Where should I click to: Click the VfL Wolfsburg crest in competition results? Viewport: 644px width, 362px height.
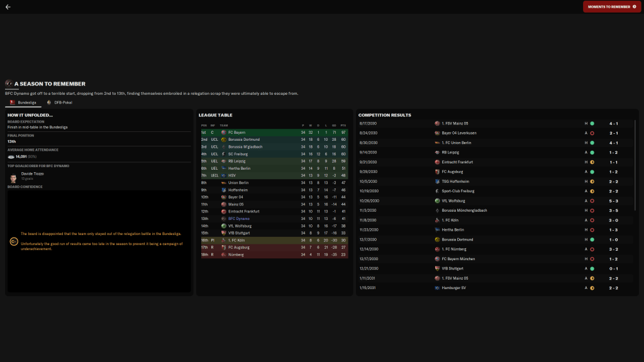tap(437, 201)
